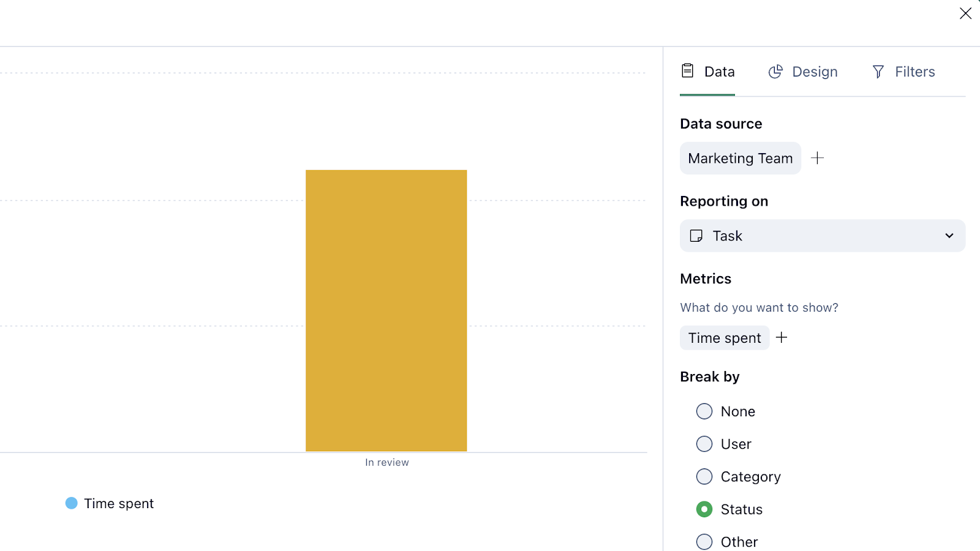Image resolution: width=980 pixels, height=551 pixels.
Task: Click the note icon next to Task
Action: tap(696, 236)
